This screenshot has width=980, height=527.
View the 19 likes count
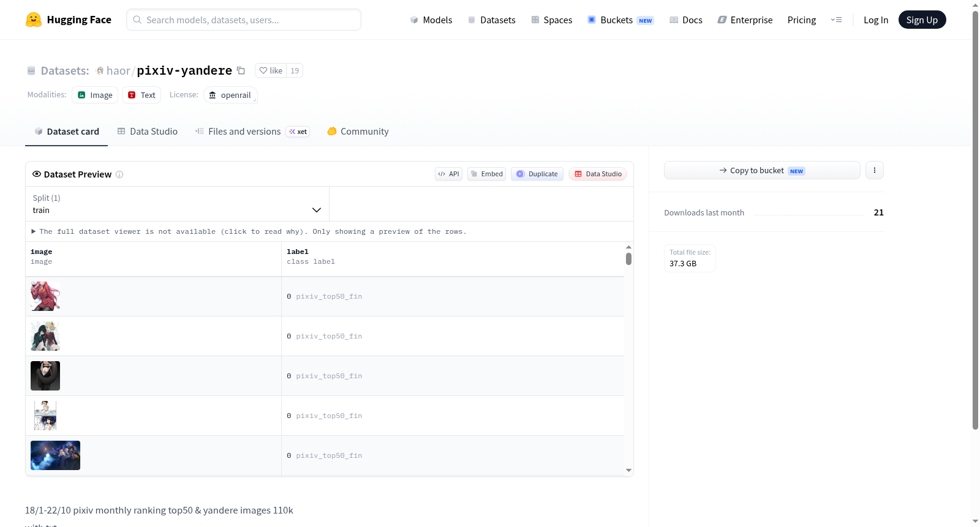(295, 70)
